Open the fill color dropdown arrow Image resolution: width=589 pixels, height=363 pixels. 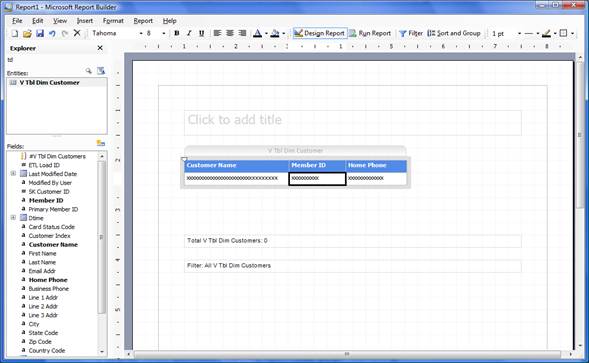284,33
